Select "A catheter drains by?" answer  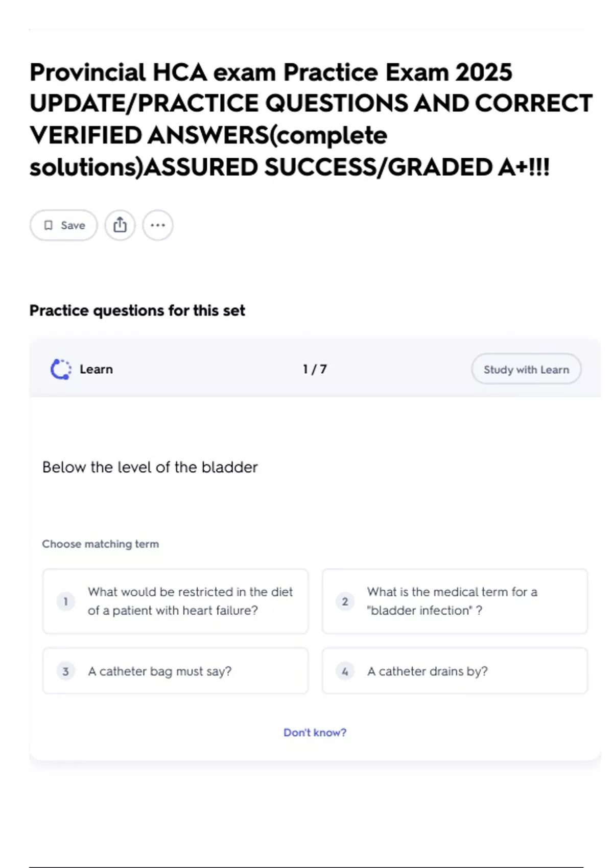pos(428,671)
